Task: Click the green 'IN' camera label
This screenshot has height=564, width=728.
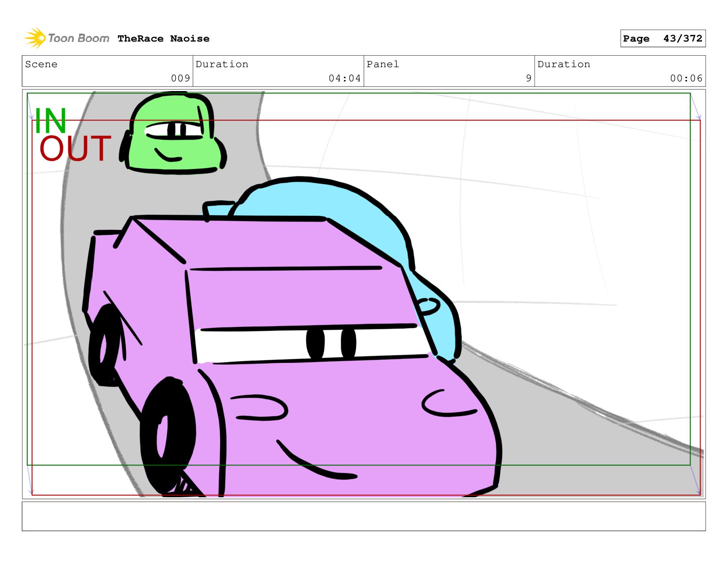Action: (x=51, y=121)
